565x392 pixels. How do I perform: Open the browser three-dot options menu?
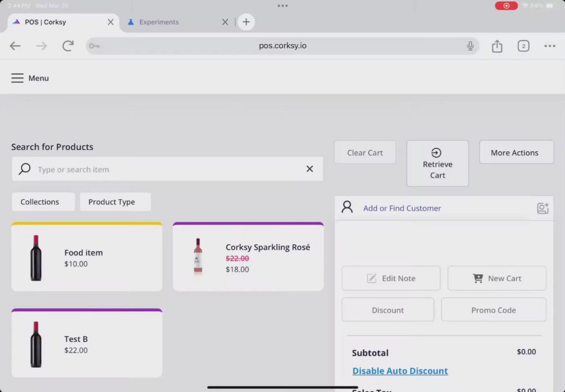click(550, 46)
